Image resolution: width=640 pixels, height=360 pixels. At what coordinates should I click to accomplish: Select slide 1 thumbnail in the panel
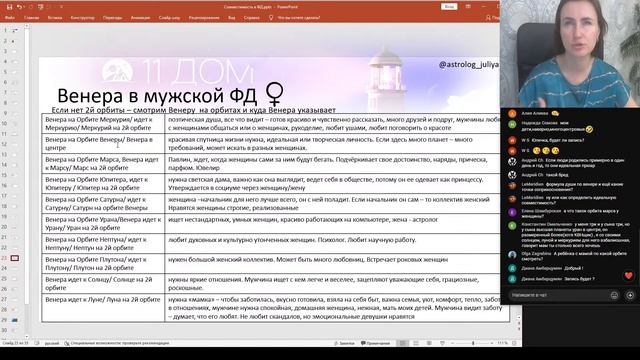coord(15,30)
